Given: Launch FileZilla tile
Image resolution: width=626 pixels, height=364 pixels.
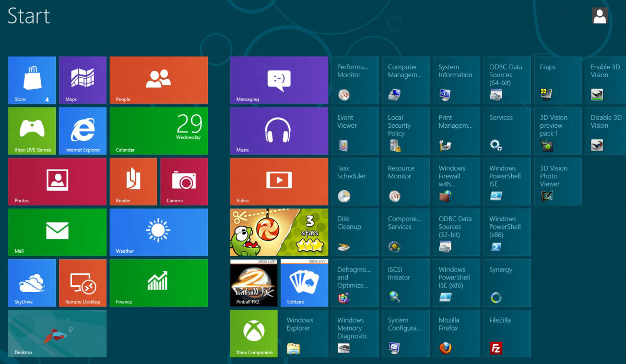Looking at the screenshot, I should point(507,333).
